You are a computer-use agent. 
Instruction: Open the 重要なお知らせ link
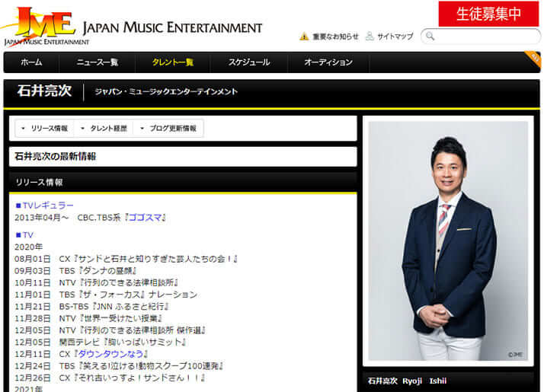click(335, 37)
